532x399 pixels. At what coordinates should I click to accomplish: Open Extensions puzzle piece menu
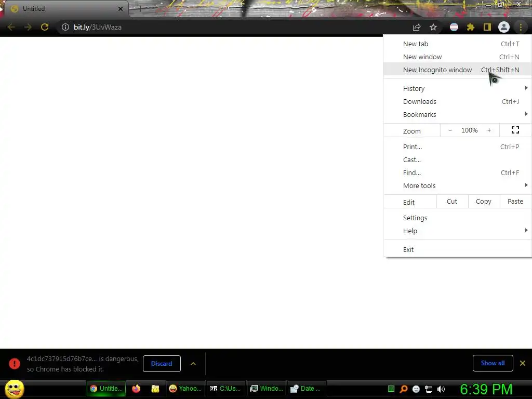470,27
